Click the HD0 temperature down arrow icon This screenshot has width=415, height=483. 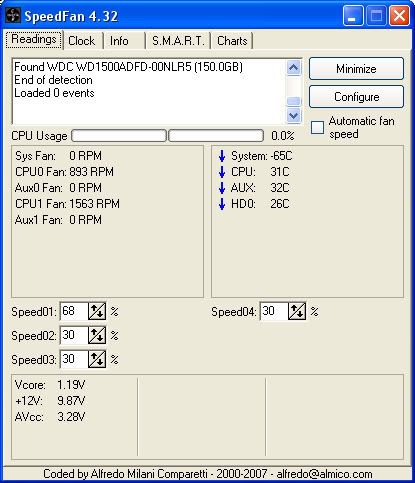coord(222,204)
